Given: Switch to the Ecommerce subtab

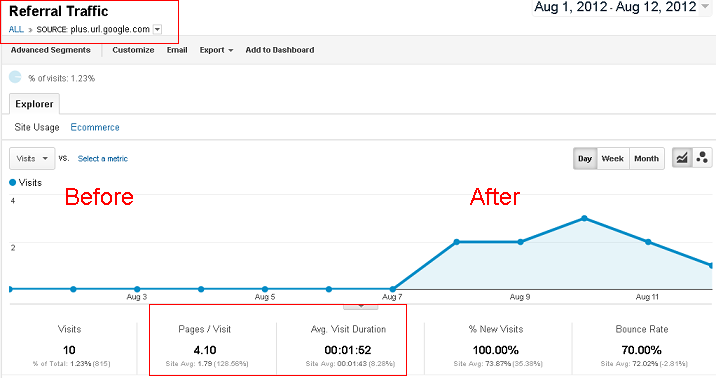Looking at the screenshot, I should 95,127.
